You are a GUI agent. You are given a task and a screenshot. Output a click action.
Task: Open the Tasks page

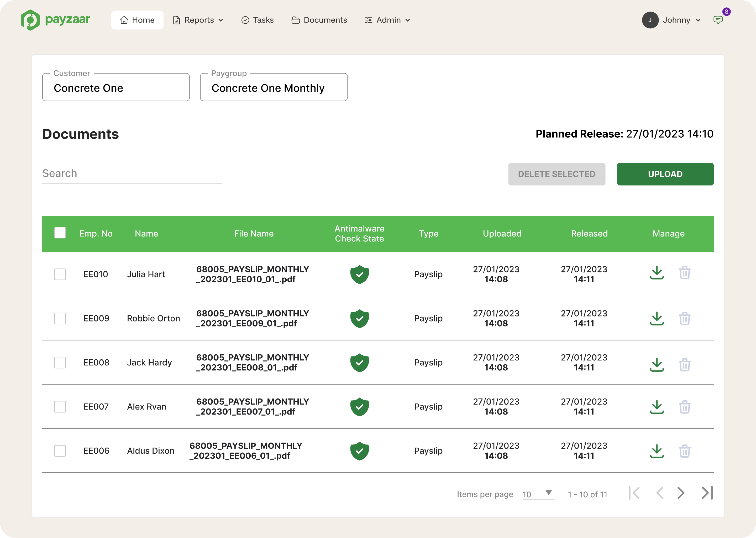pos(258,20)
